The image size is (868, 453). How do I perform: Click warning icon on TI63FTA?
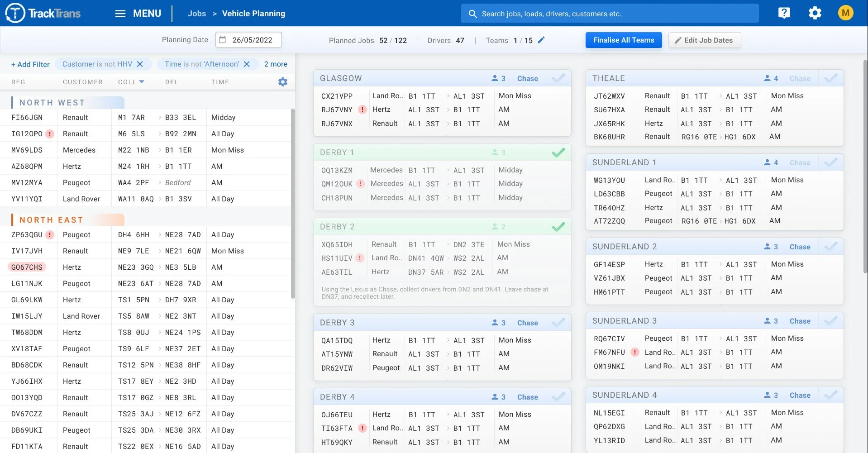pos(362,428)
